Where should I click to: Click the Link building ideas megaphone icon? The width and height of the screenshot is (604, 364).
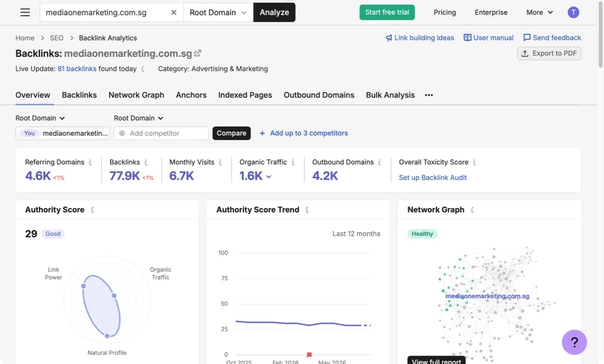(x=389, y=38)
